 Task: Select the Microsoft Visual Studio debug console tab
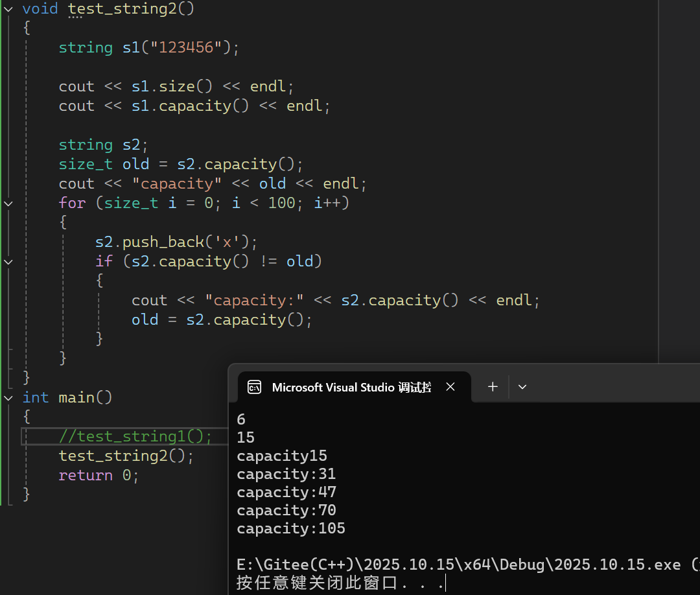click(x=355, y=387)
